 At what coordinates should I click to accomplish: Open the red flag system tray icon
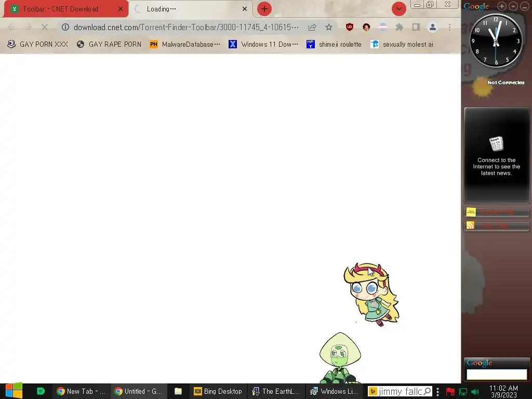pyautogui.click(x=450, y=392)
